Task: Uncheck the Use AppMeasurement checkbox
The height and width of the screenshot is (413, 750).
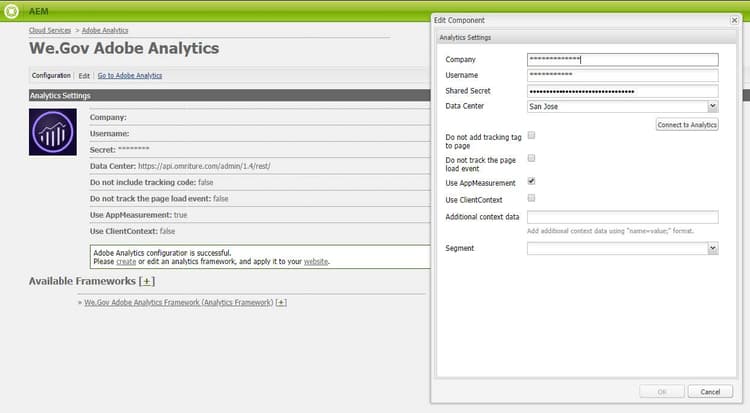Action: coord(531,181)
